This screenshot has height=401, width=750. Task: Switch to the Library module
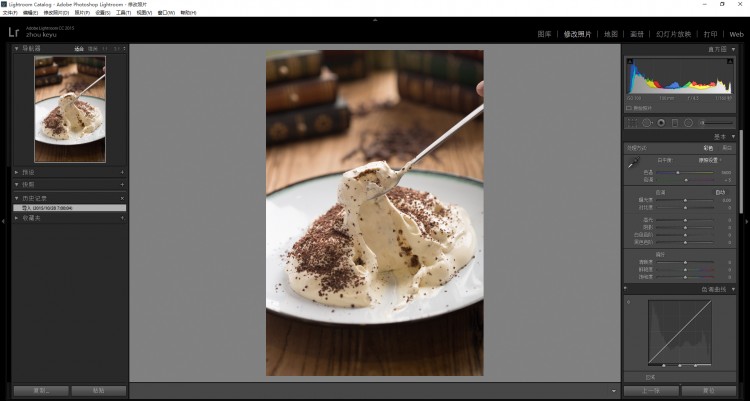point(545,34)
